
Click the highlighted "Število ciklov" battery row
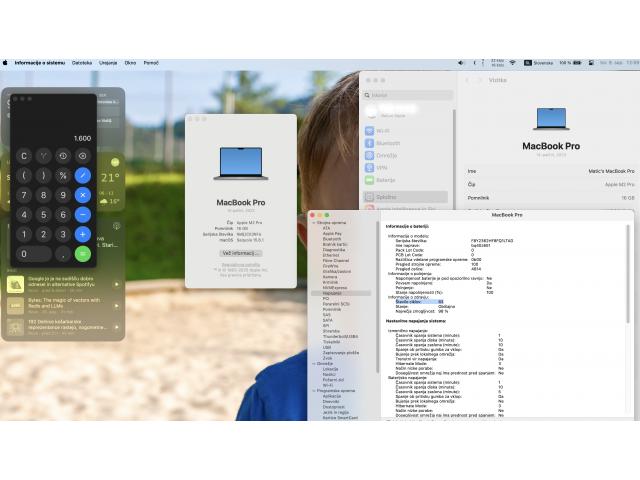pos(419,302)
